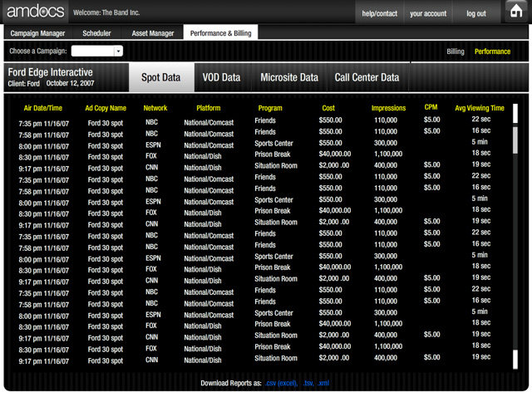Click the Ford Edge Interactive campaign title

pos(50,72)
